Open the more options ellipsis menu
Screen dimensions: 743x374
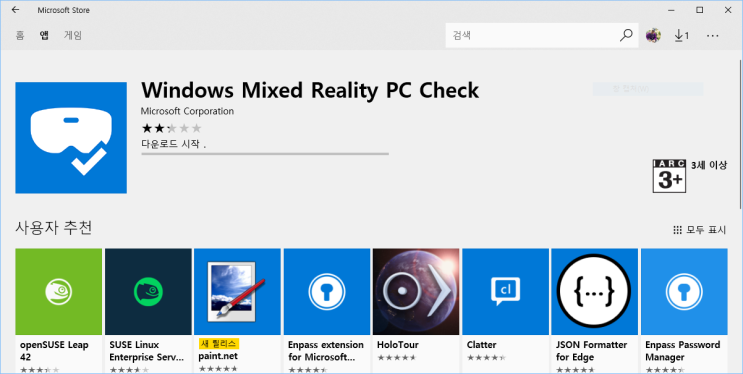(712, 36)
